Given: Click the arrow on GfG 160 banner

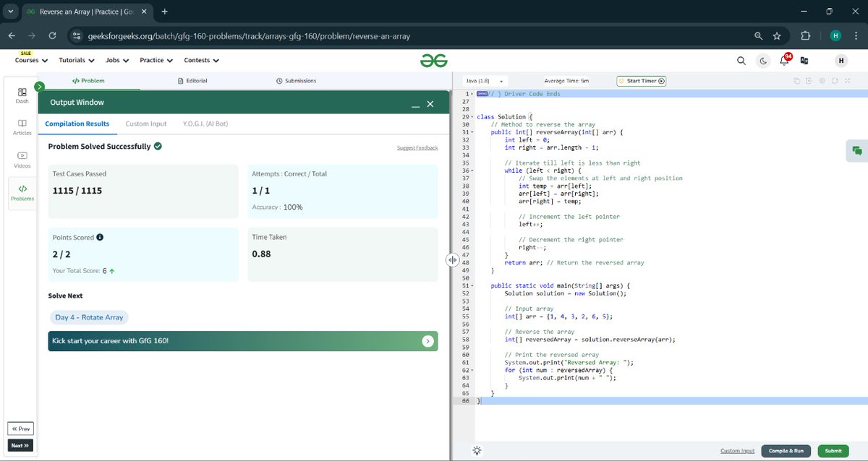Looking at the screenshot, I should 428,341.
